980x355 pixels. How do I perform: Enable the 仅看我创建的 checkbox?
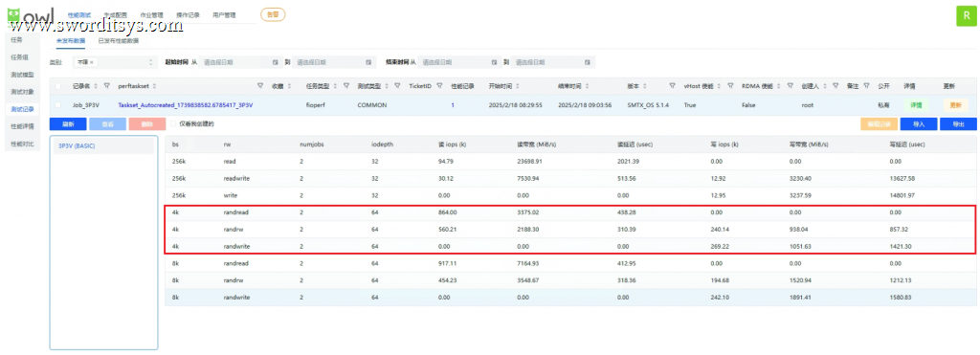coord(173,123)
